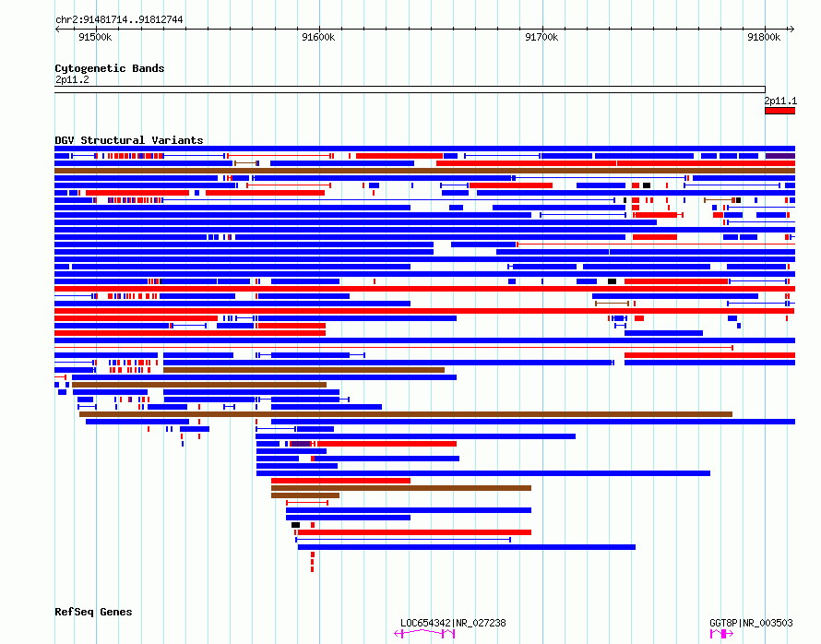The height and width of the screenshot is (644, 821).
Task: Click the chr2:91481714..91812744 region label
Action: point(119,20)
